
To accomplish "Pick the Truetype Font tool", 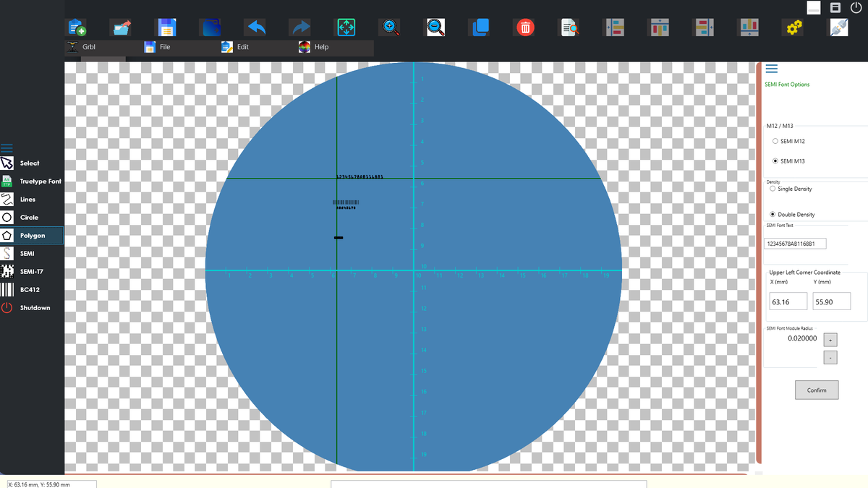I will coord(32,181).
